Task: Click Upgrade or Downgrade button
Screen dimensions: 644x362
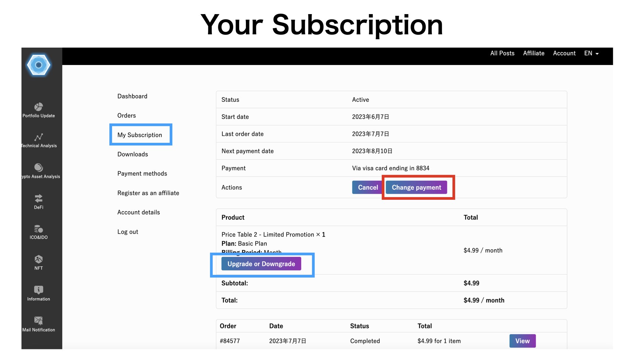Action: tap(261, 264)
